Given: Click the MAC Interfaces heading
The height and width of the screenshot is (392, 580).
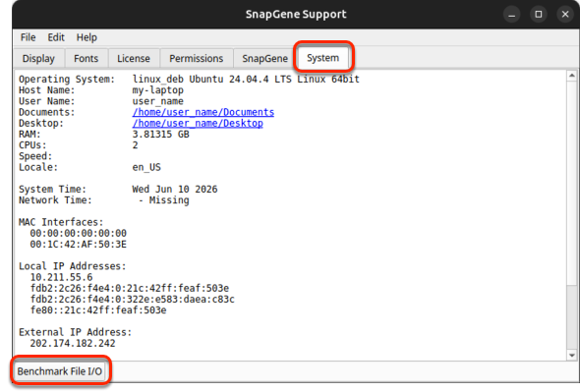Looking at the screenshot, I should (61, 222).
